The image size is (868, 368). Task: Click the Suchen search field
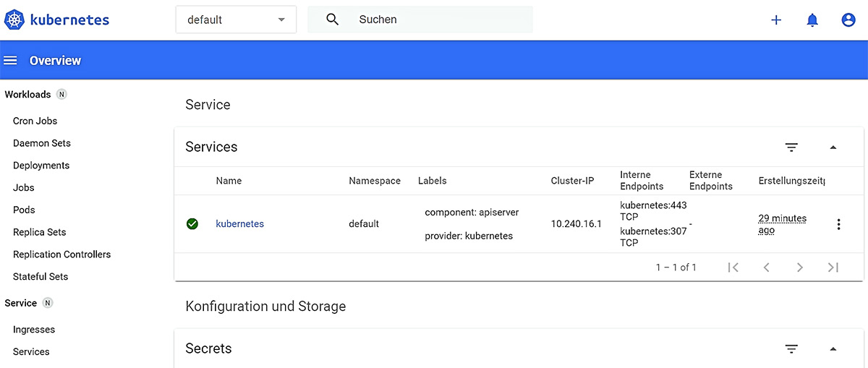point(441,20)
